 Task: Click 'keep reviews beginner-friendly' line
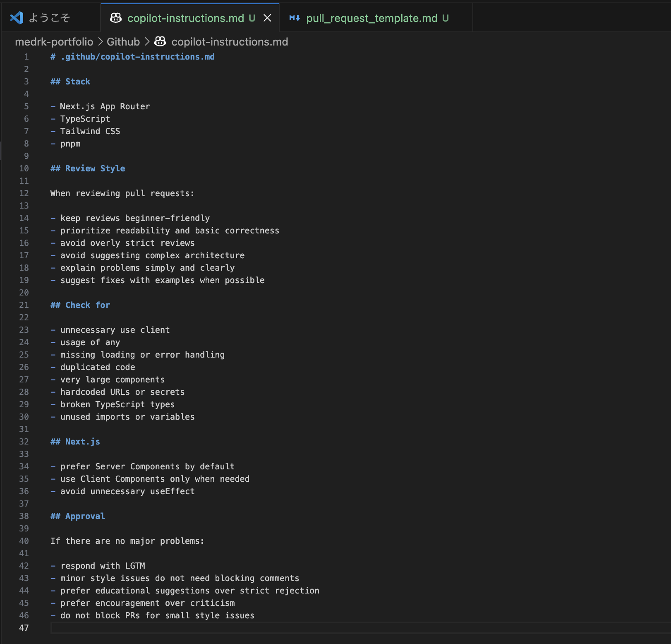pos(135,218)
